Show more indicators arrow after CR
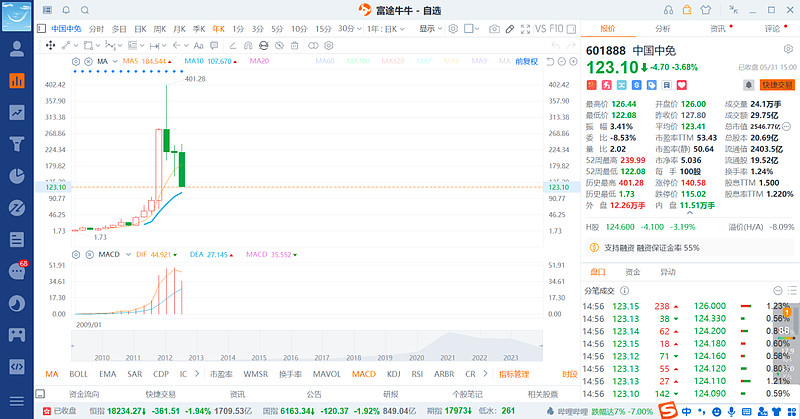Screen dimensions: 800x419 (x=485, y=374)
